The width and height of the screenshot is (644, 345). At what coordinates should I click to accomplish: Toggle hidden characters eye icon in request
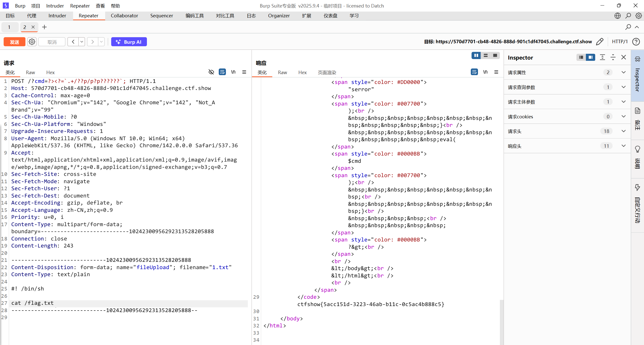211,72
